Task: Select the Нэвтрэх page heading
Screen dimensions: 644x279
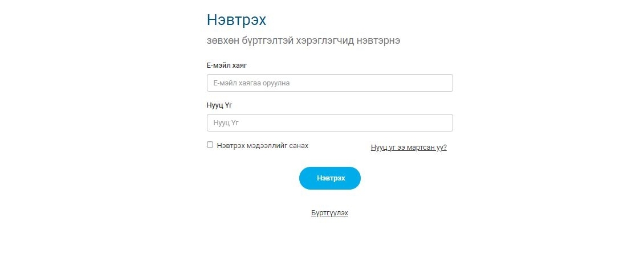Action: (237, 20)
